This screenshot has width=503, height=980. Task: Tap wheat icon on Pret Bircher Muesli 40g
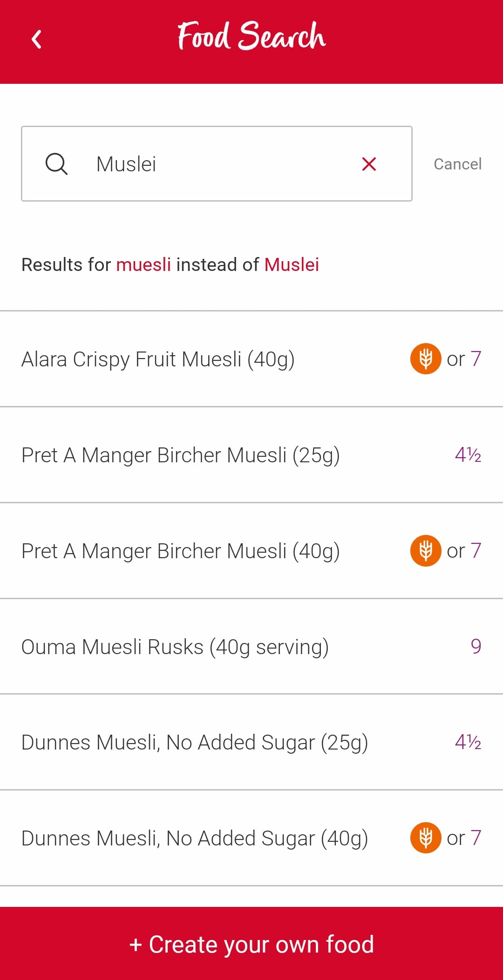pos(426,550)
